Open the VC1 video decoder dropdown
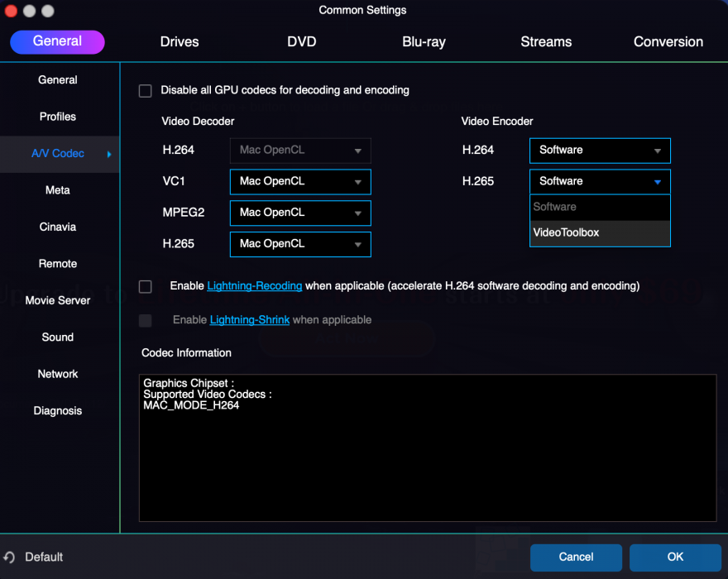The width and height of the screenshot is (728, 579). click(299, 182)
